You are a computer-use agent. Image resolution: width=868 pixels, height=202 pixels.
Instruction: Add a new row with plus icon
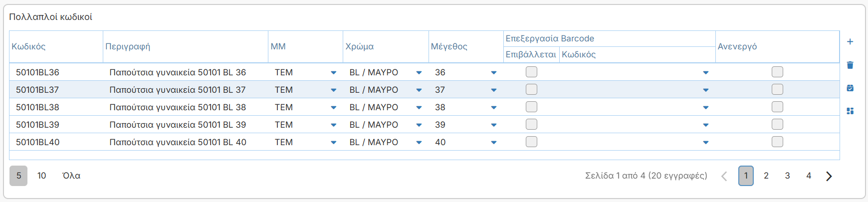point(850,41)
